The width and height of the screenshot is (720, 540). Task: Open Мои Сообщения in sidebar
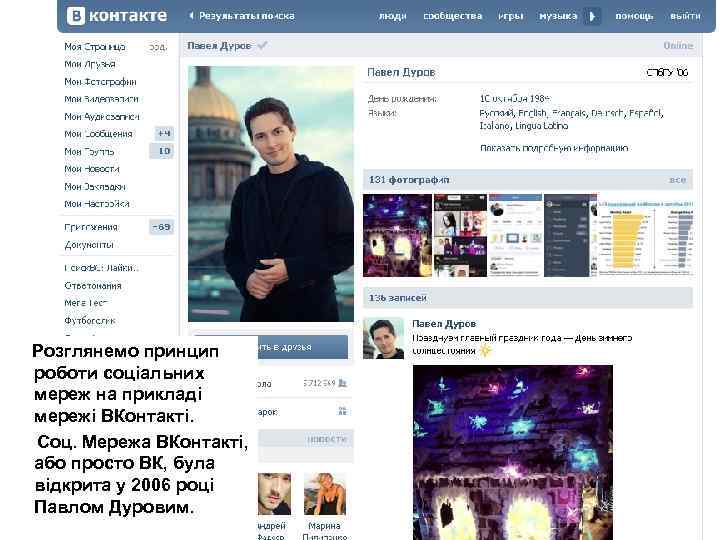pyautogui.click(x=98, y=134)
